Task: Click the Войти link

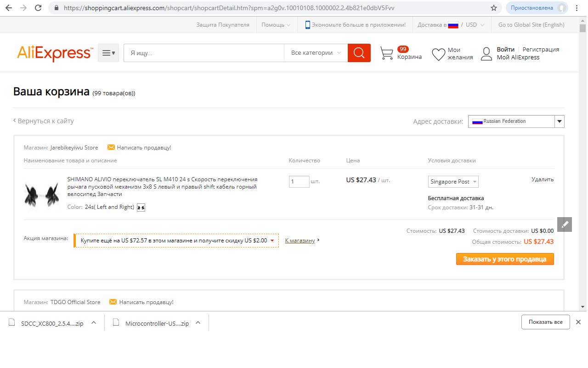Action: point(505,49)
